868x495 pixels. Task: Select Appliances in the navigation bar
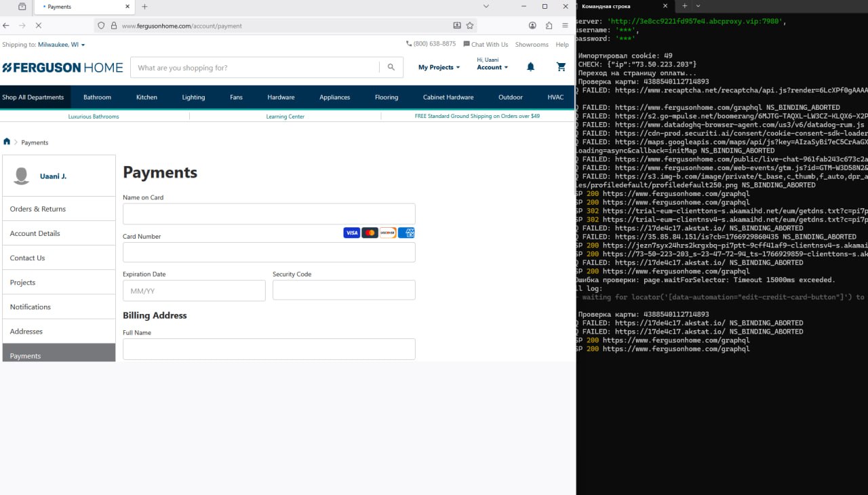pos(335,97)
